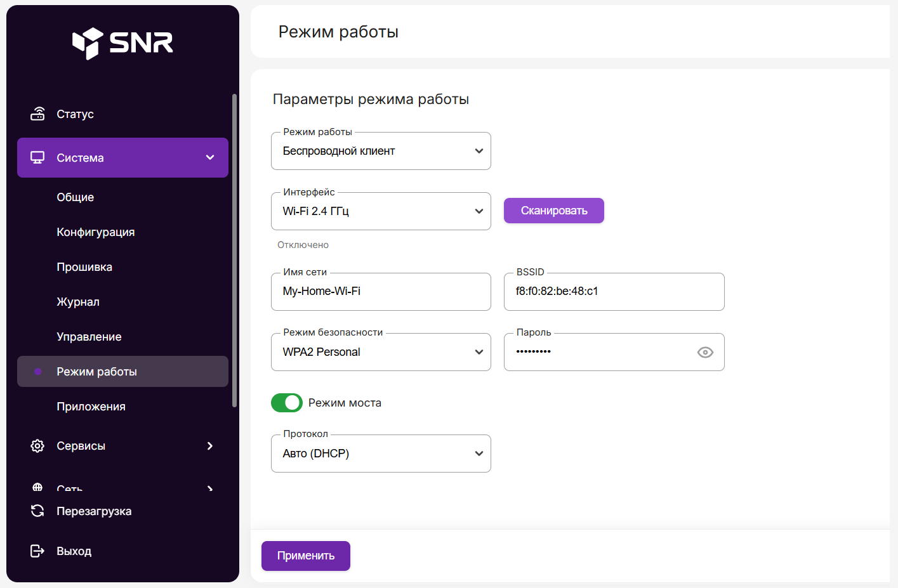
Task: Open the Интерфейс Wi-Fi band dropdown
Action: click(381, 211)
